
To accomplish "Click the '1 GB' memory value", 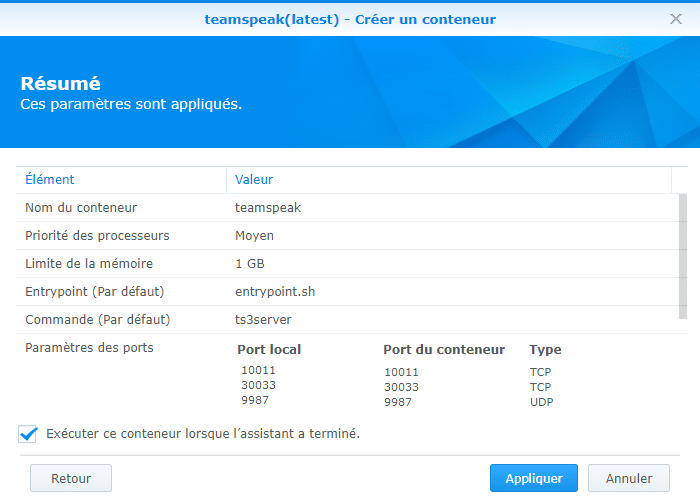I will [x=250, y=264].
